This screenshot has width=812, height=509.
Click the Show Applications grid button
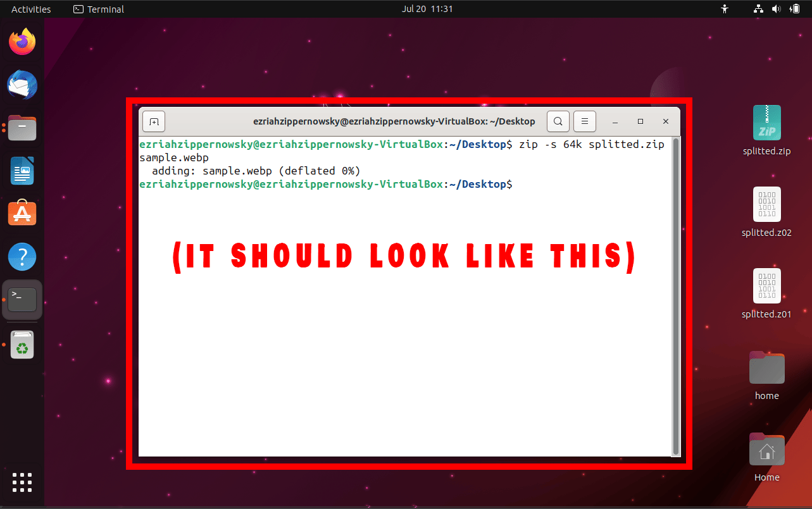(x=22, y=482)
